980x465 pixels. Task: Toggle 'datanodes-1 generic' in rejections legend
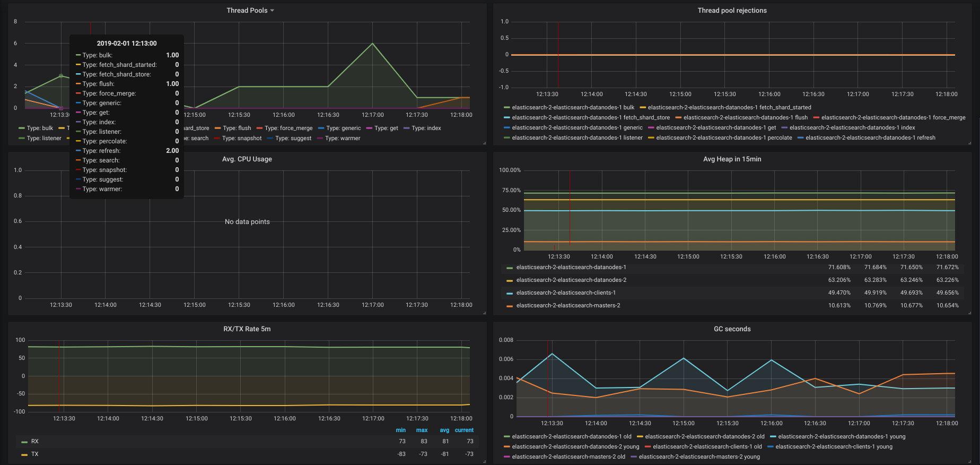577,127
